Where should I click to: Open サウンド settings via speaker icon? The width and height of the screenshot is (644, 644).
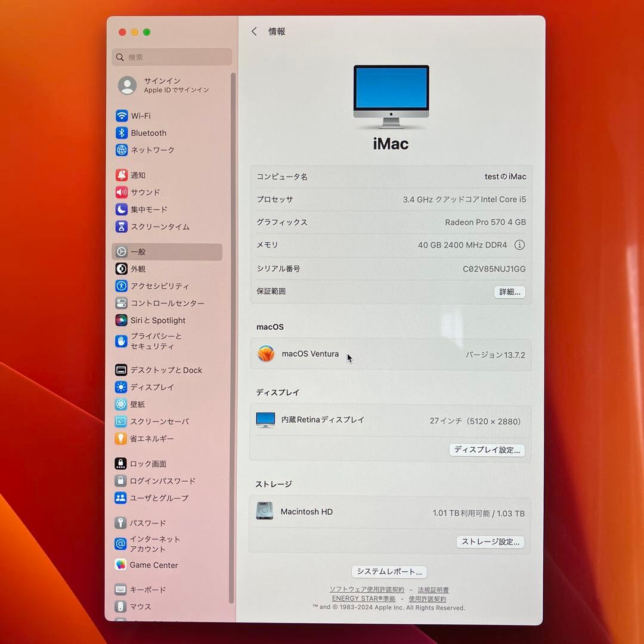pyautogui.click(x=120, y=192)
